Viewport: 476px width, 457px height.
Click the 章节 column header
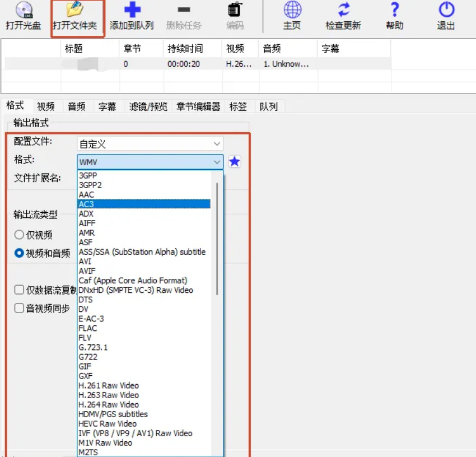pos(142,48)
